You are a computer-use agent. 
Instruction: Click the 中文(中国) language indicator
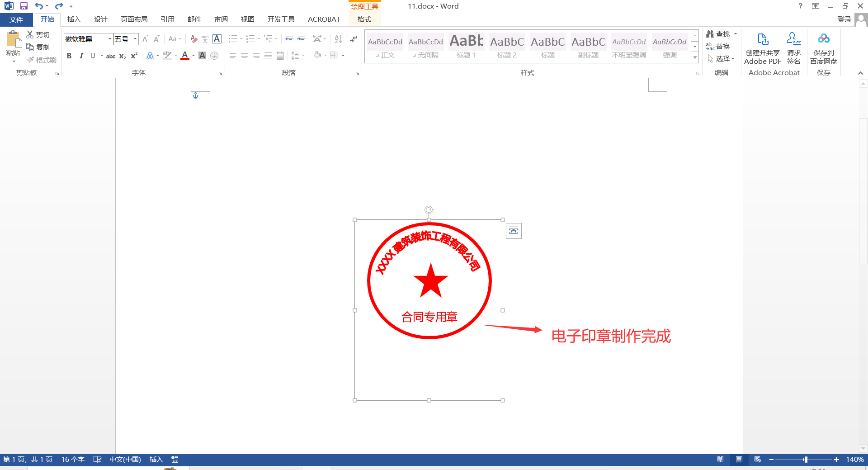click(125, 460)
